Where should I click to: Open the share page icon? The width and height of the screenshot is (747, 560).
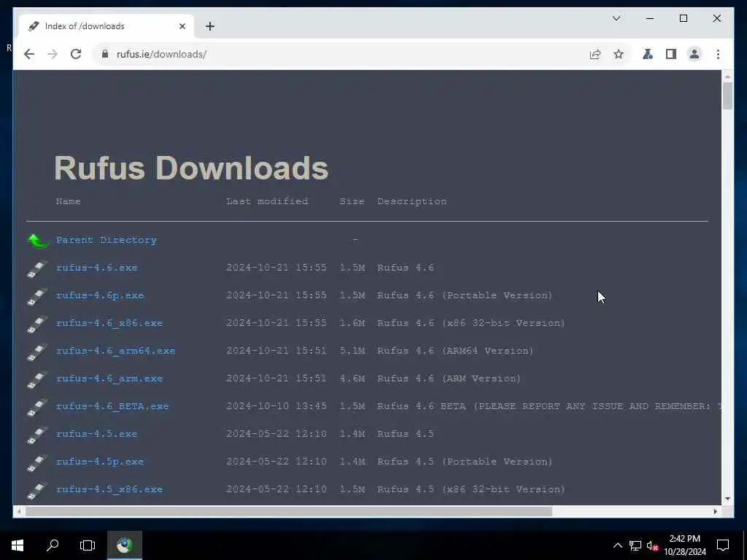[x=595, y=54]
